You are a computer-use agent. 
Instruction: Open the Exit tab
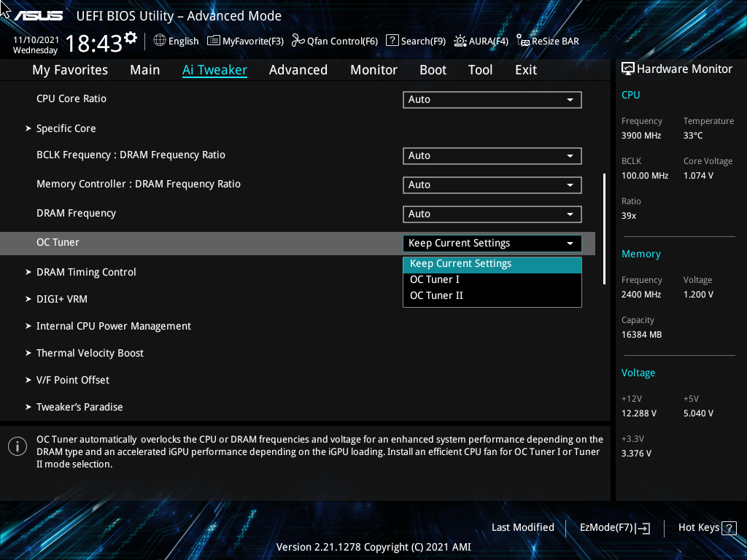[526, 70]
